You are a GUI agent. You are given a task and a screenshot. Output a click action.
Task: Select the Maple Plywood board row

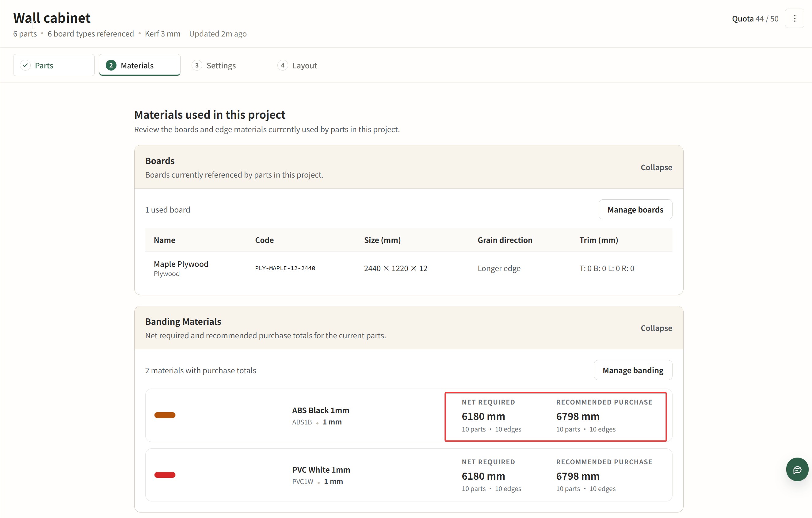click(x=181, y=268)
